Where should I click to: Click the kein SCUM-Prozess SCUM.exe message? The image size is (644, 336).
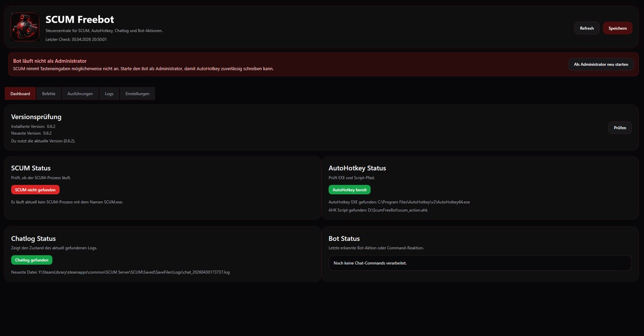(x=67, y=202)
